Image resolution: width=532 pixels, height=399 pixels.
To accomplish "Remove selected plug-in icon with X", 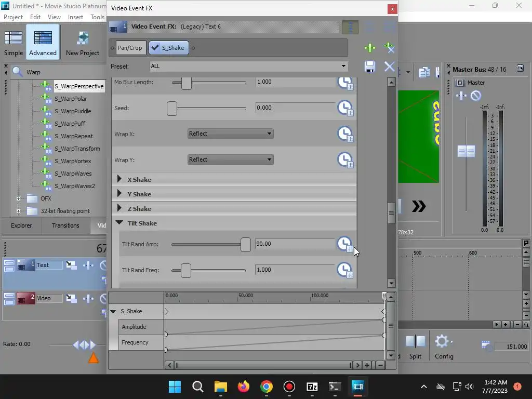I will (389, 48).
